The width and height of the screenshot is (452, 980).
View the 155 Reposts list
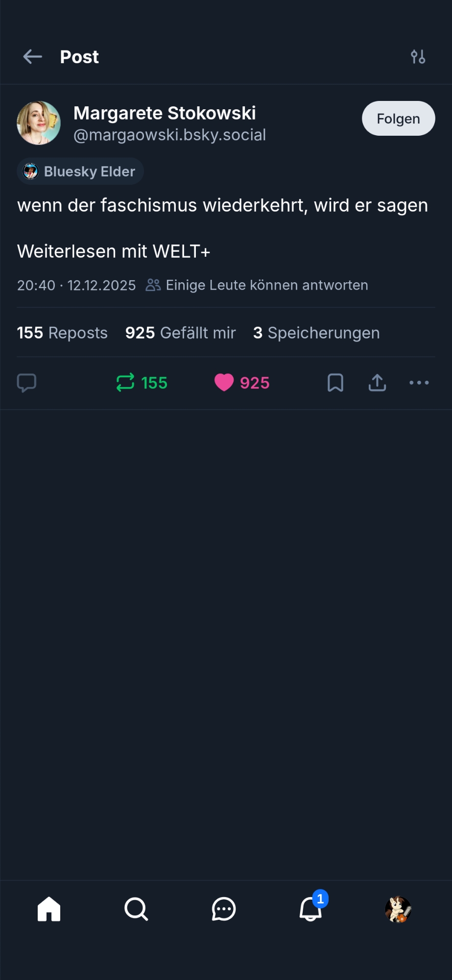tap(62, 333)
